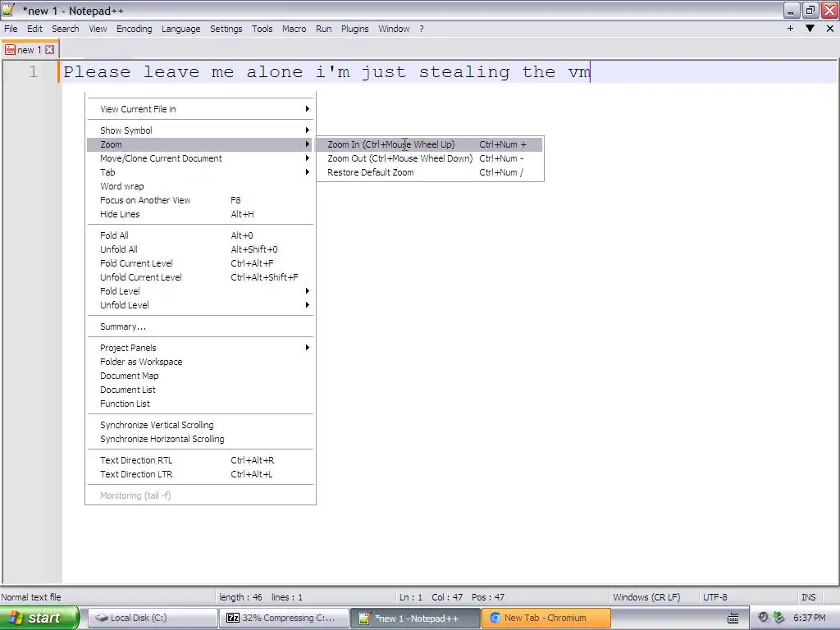The height and width of the screenshot is (630, 840).
Task: Close the new 1 tab via red X
Action: pyautogui.click(x=49, y=50)
